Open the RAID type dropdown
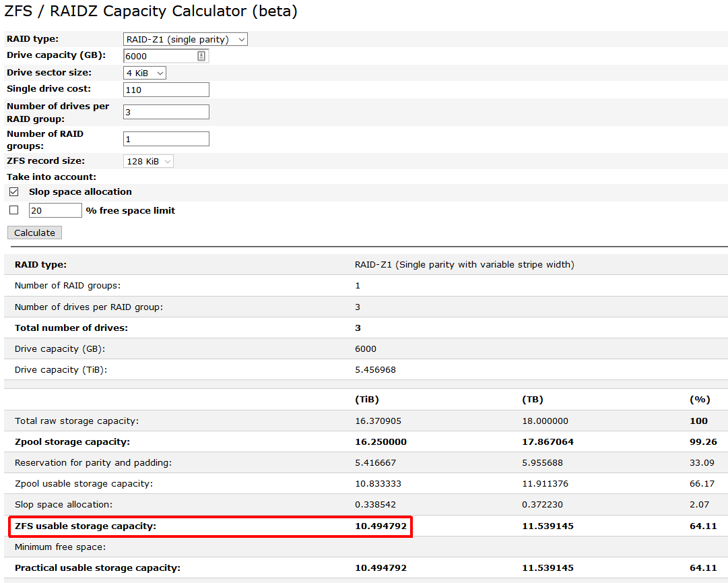 (x=185, y=40)
